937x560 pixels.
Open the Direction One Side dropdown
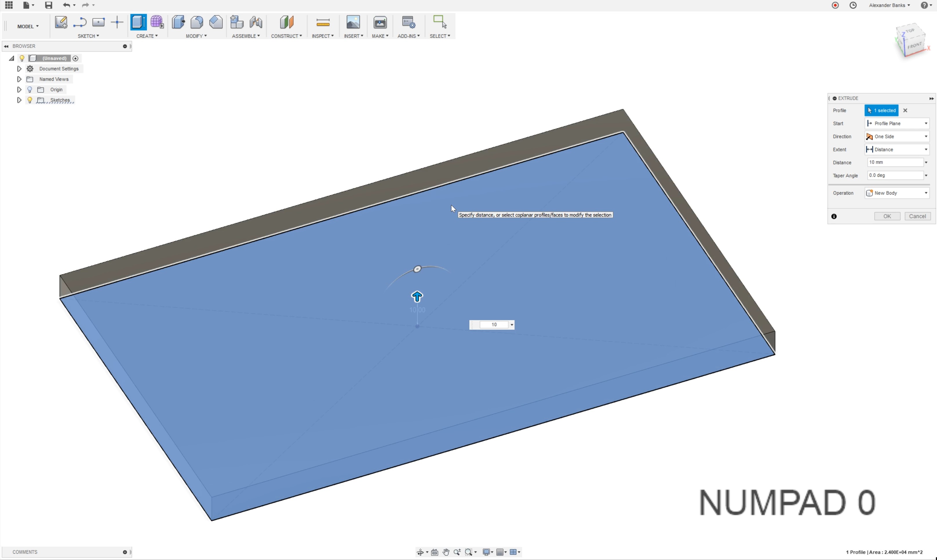[897, 137]
